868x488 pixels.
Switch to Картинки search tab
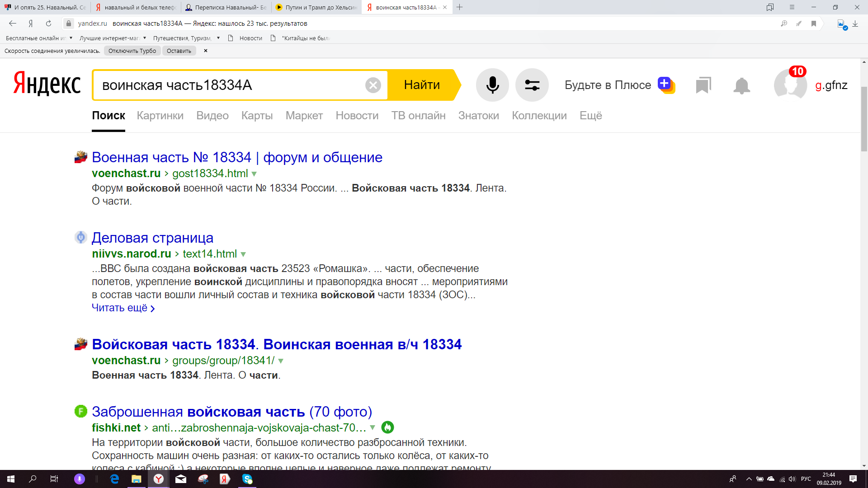(x=160, y=116)
